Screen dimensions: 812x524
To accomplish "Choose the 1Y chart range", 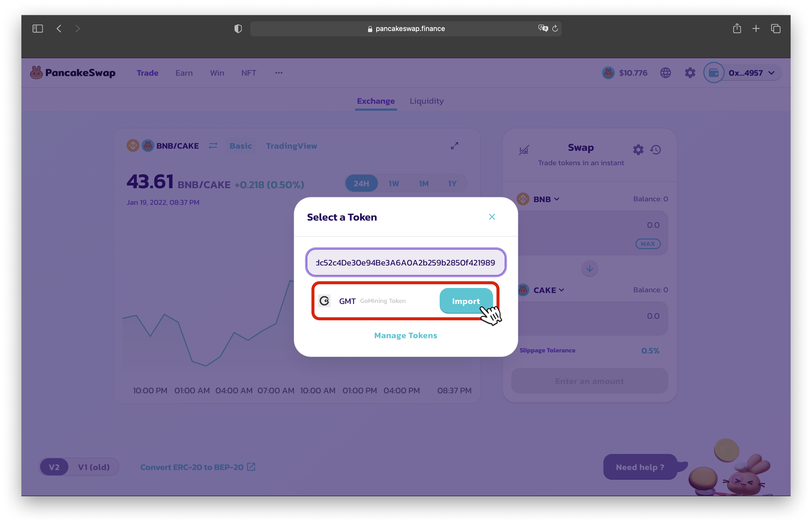I will (x=452, y=183).
